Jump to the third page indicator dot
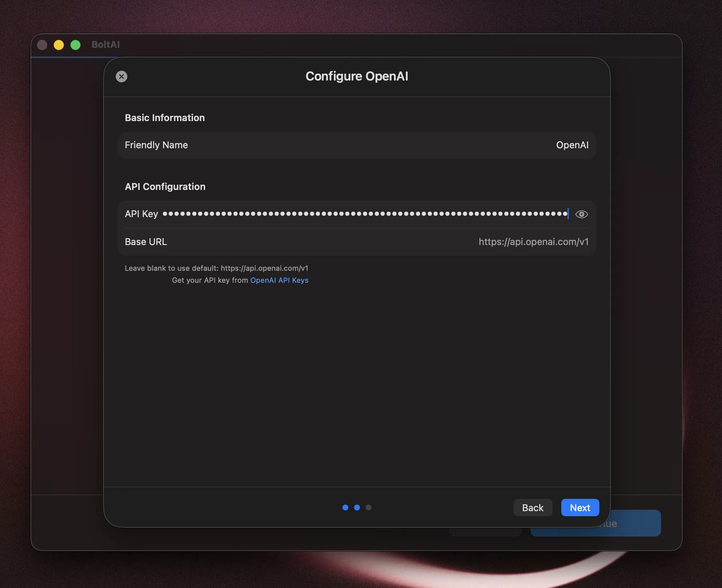The width and height of the screenshot is (722, 588). coord(369,508)
